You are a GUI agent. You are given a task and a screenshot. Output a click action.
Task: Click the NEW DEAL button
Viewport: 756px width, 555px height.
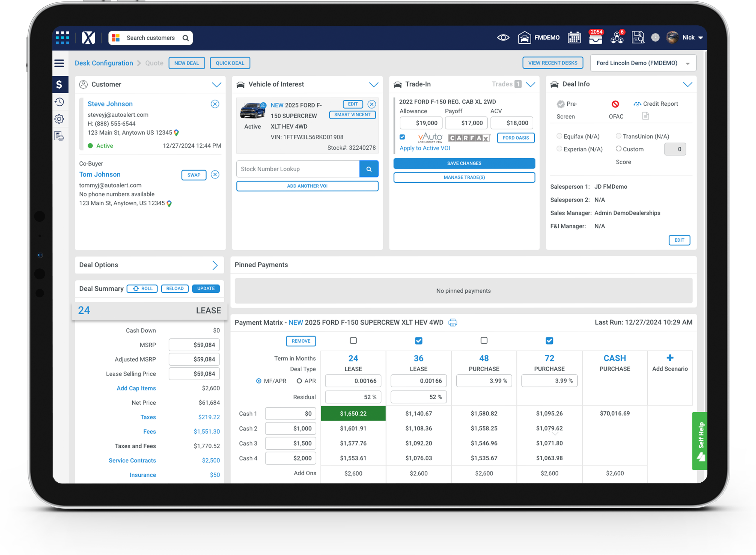tap(186, 63)
